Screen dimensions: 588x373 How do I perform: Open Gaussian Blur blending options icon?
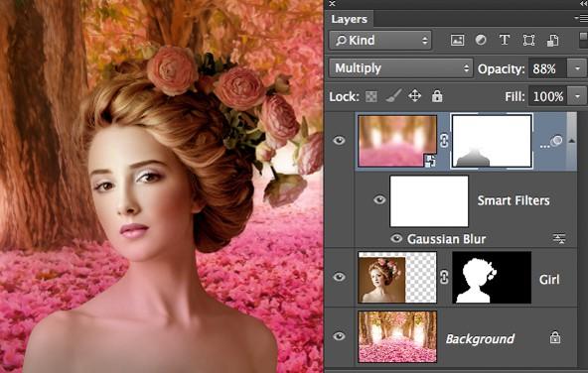tap(559, 238)
